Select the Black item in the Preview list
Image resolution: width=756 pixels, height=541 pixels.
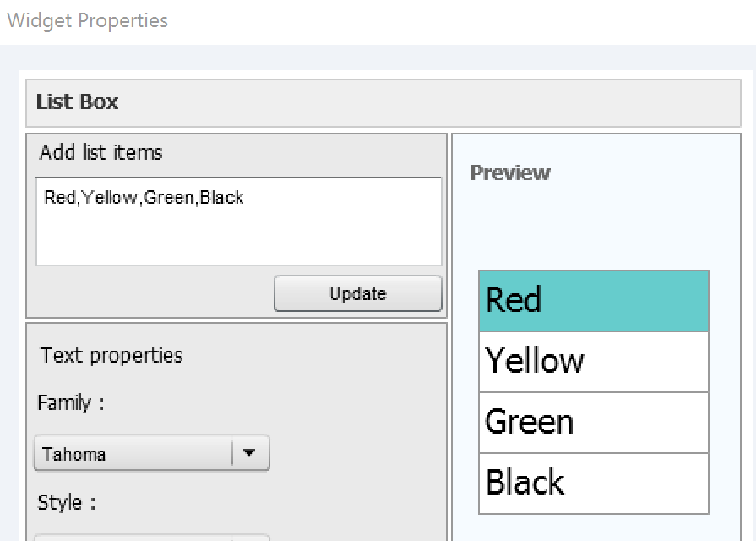point(591,483)
